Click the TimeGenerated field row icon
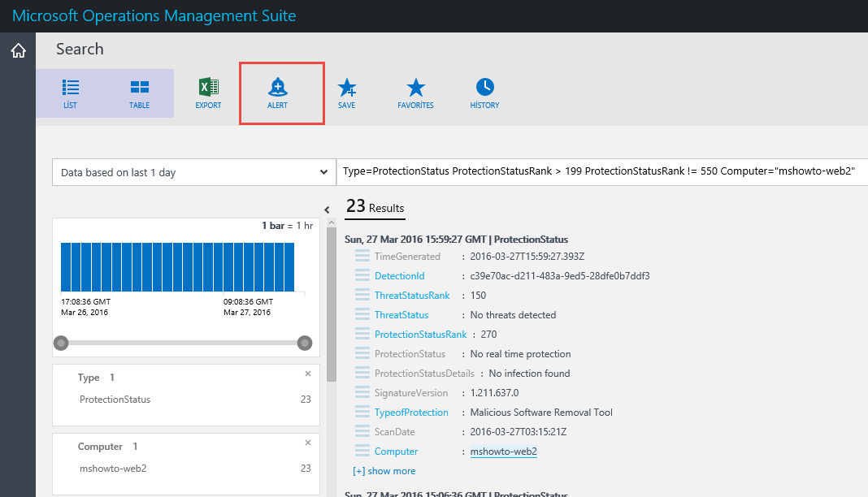The width and height of the screenshot is (868, 497). coord(362,256)
